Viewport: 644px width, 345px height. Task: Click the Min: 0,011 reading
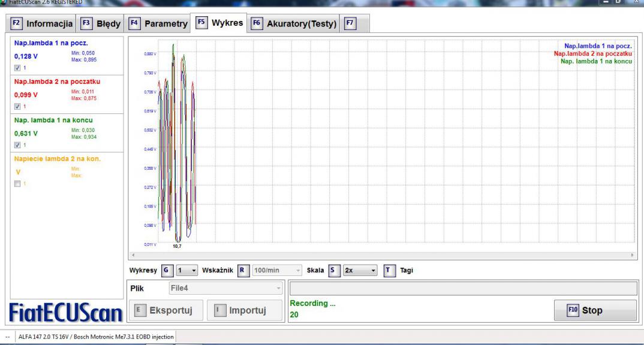point(83,92)
